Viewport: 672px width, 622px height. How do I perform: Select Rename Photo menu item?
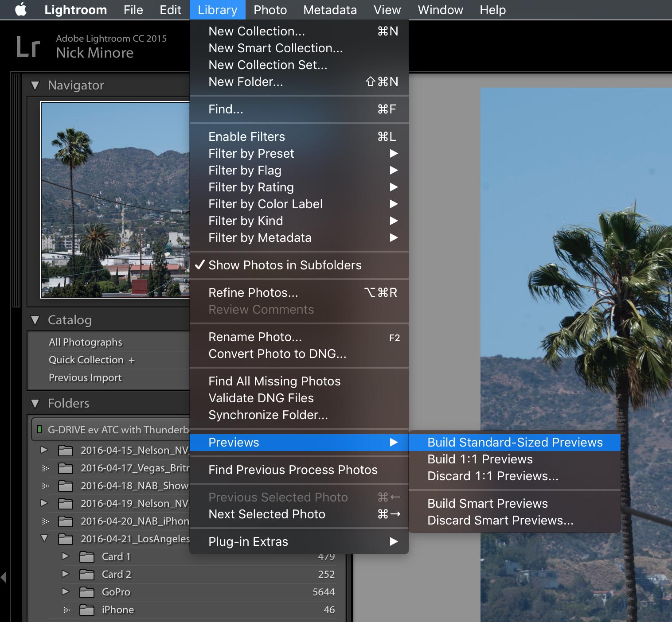(x=299, y=337)
